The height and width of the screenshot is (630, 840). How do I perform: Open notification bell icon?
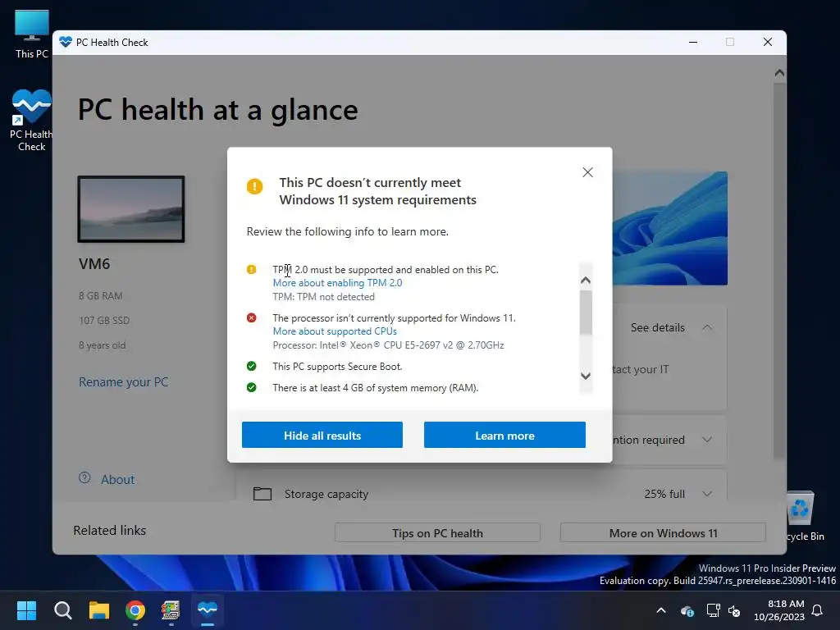pyautogui.click(x=818, y=610)
